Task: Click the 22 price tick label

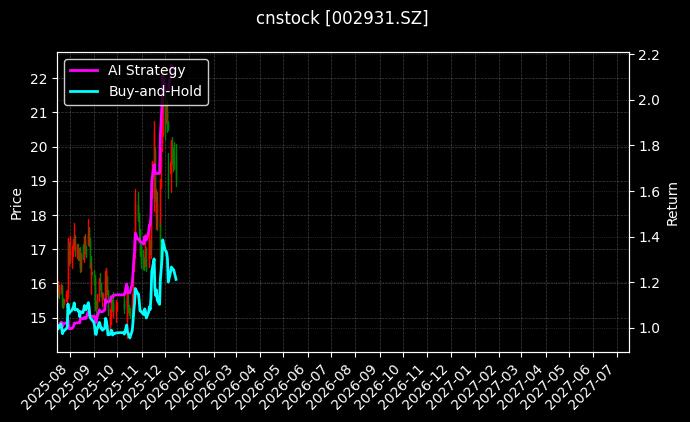Action: click(x=40, y=79)
